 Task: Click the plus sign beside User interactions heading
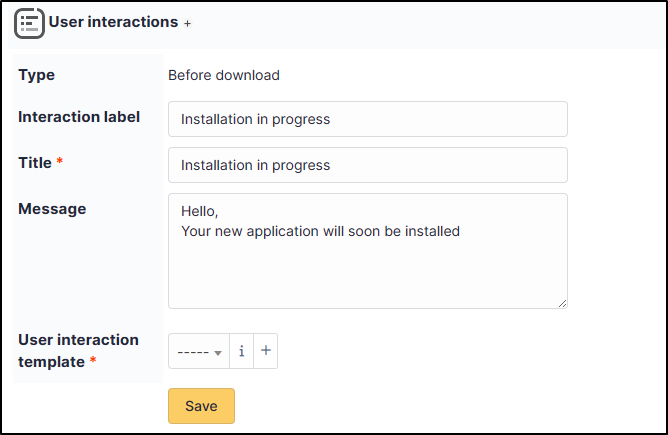187,23
